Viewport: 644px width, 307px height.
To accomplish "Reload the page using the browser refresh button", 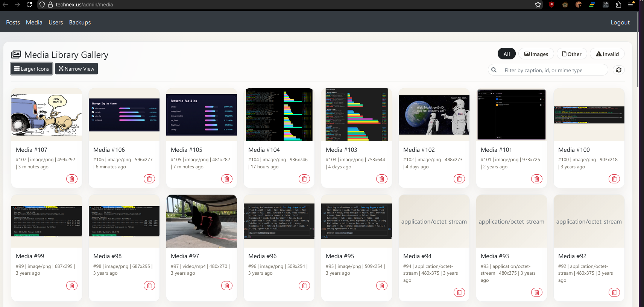I will [x=29, y=5].
